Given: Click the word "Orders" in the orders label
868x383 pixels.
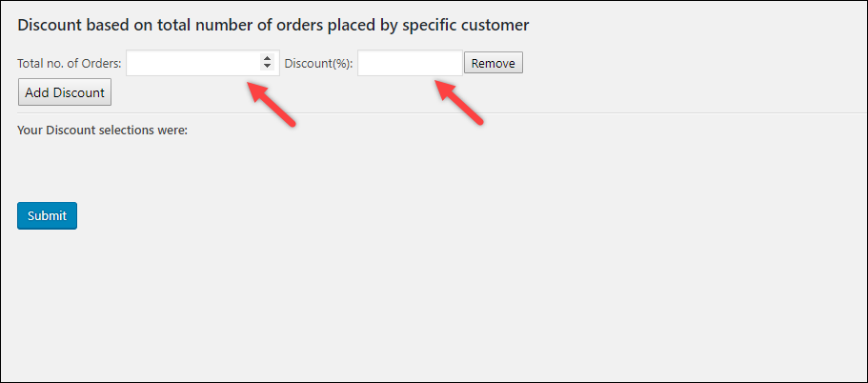Looking at the screenshot, I should [x=101, y=64].
